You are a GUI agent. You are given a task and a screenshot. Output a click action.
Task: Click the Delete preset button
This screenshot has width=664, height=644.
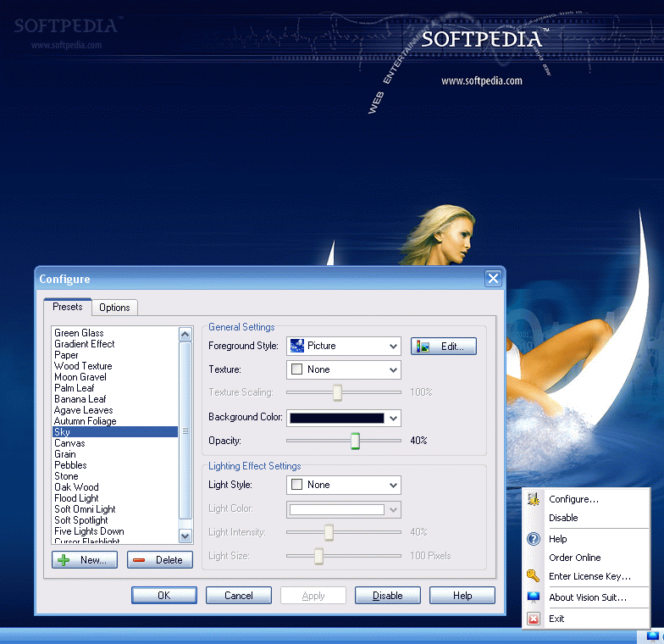[160, 559]
